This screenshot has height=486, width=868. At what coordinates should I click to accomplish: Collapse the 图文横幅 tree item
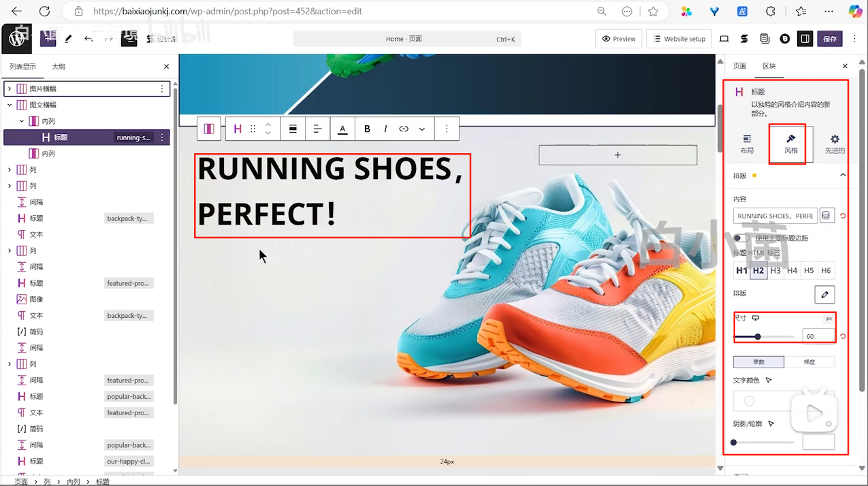tap(10, 105)
